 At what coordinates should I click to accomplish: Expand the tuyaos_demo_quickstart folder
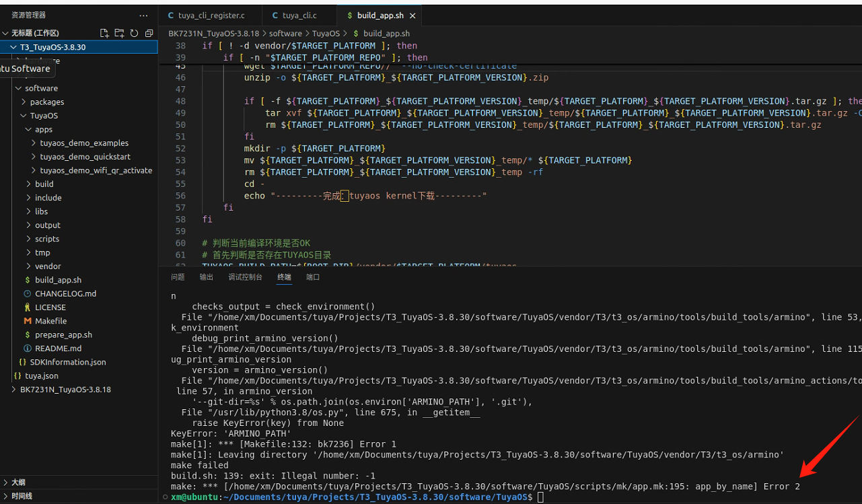79,157
